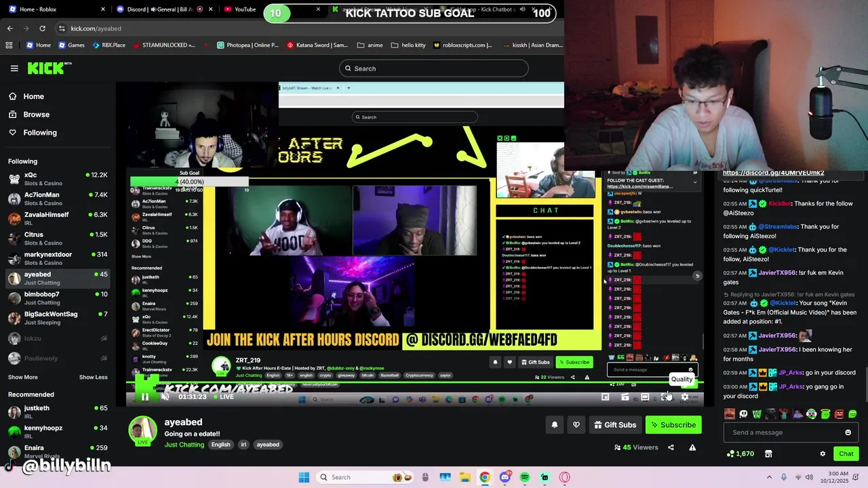Click the 1,670 channel points balance

click(x=740, y=454)
